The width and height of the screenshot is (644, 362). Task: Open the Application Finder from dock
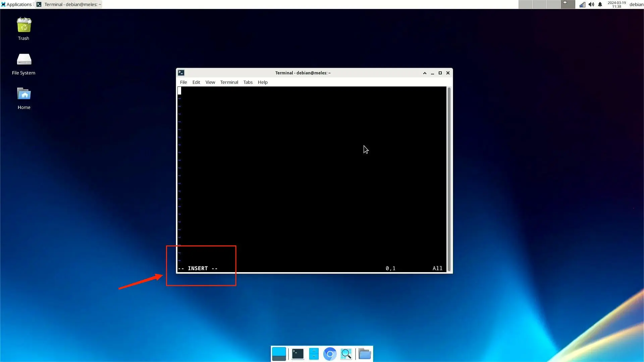[346, 354]
